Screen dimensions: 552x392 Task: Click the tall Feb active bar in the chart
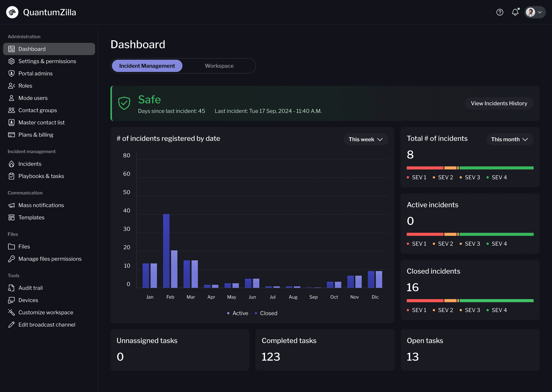[x=166, y=250]
